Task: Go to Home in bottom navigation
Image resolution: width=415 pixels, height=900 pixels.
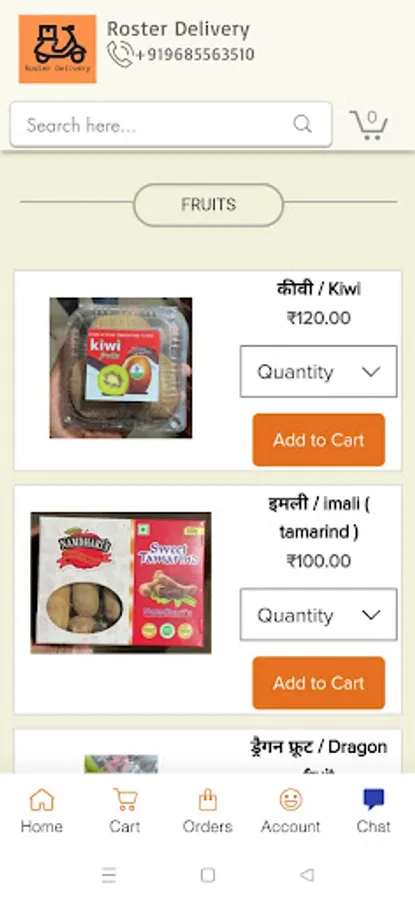Action: [x=41, y=810]
